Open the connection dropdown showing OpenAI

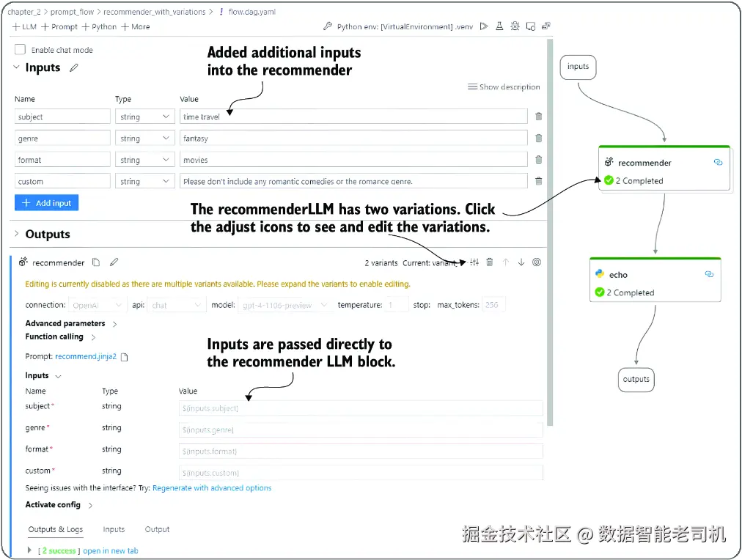97,305
